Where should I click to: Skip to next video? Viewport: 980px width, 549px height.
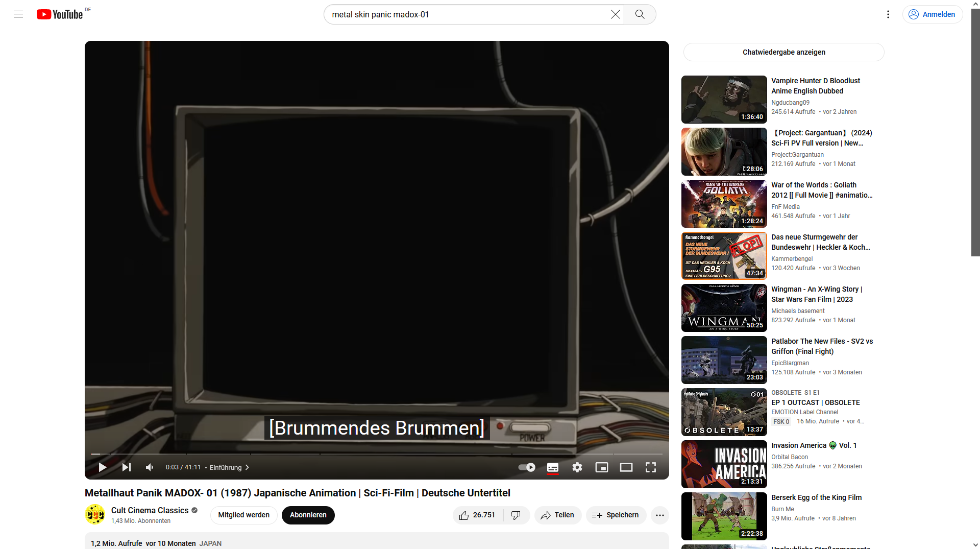click(127, 467)
